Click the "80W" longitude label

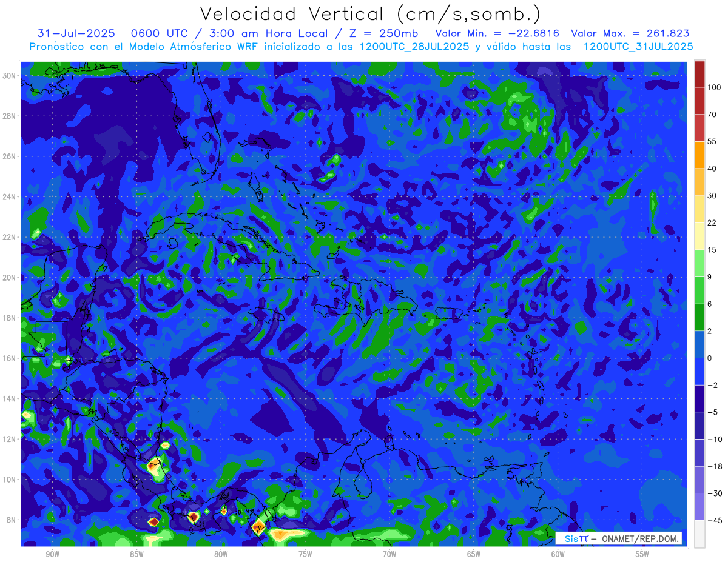pyautogui.click(x=221, y=554)
